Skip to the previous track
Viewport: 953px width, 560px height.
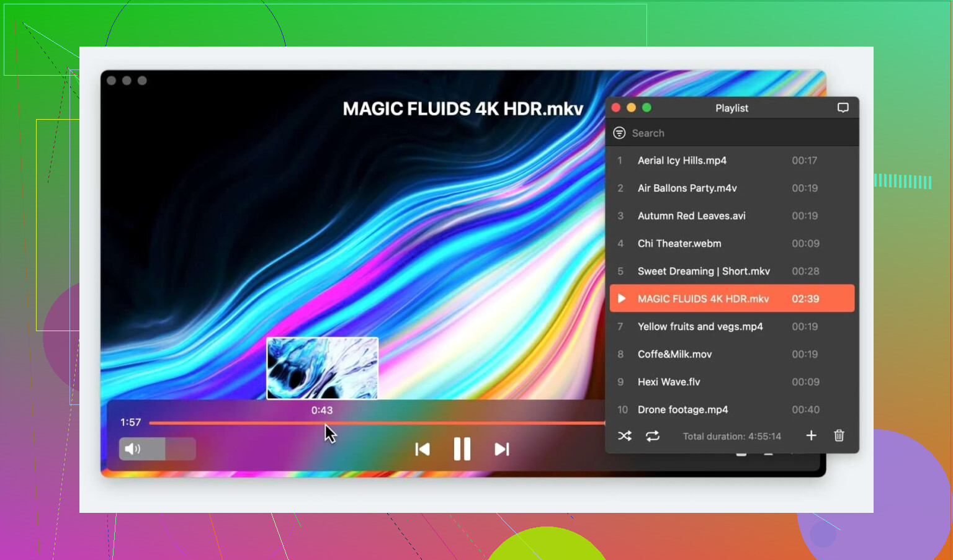point(423,449)
